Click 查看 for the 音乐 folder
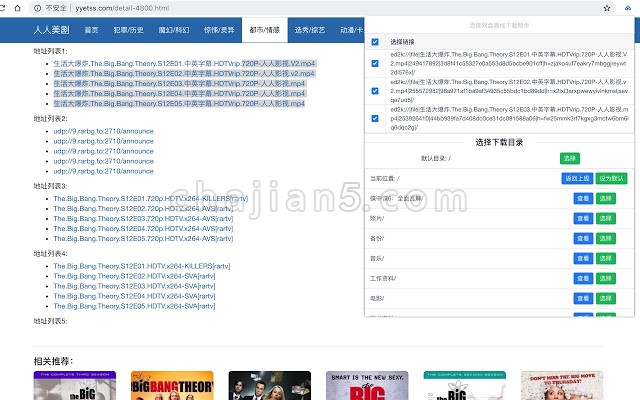 pos(583,258)
